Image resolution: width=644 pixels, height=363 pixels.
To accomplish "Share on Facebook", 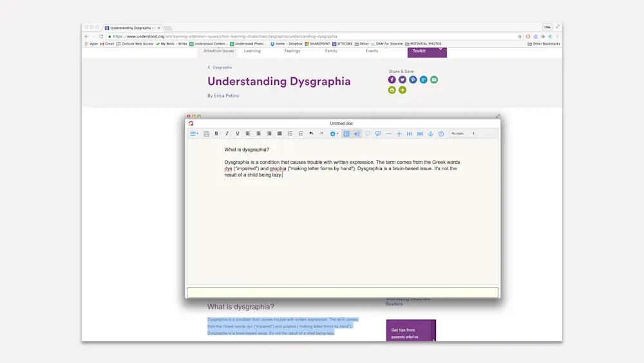I will (392, 80).
